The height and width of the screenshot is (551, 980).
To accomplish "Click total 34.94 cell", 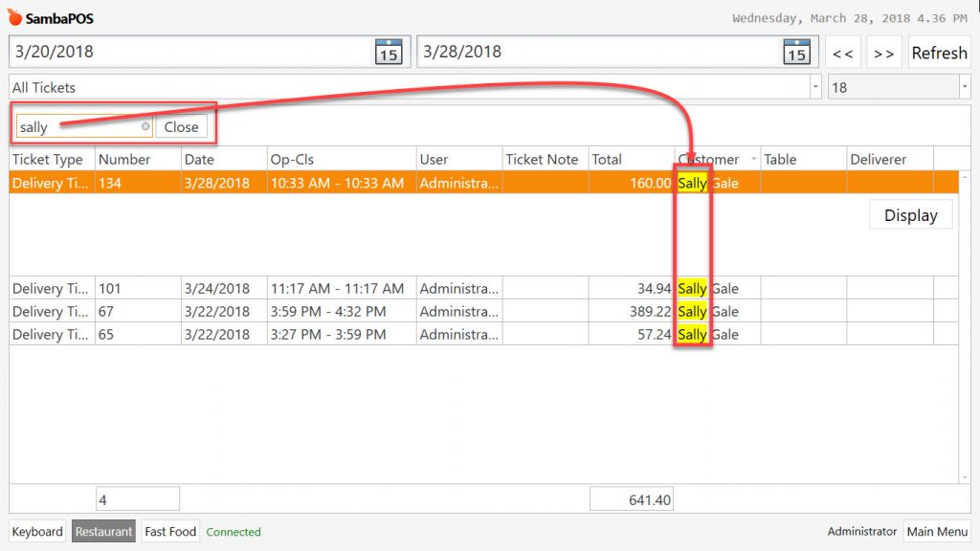I will (x=632, y=288).
